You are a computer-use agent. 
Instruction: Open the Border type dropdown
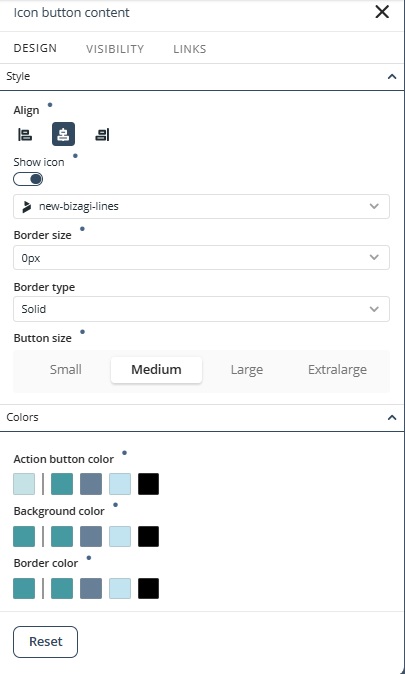(x=201, y=309)
